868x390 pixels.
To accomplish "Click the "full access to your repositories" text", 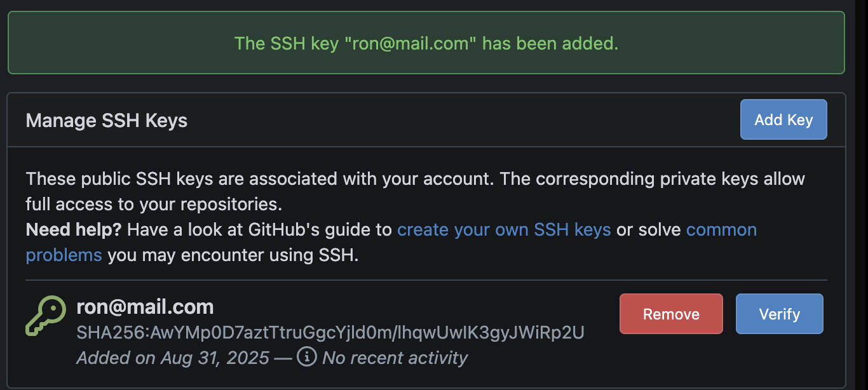I will click(154, 204).
